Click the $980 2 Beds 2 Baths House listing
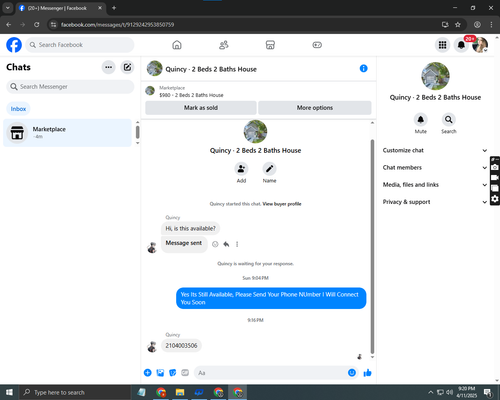 (191, 95)
